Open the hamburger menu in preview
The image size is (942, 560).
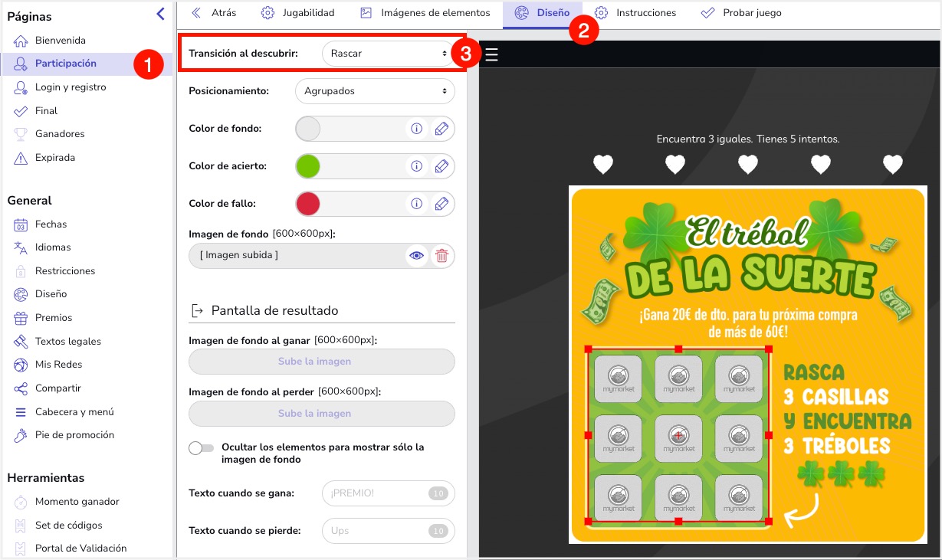pyautogui.click(x=492, y=54)
